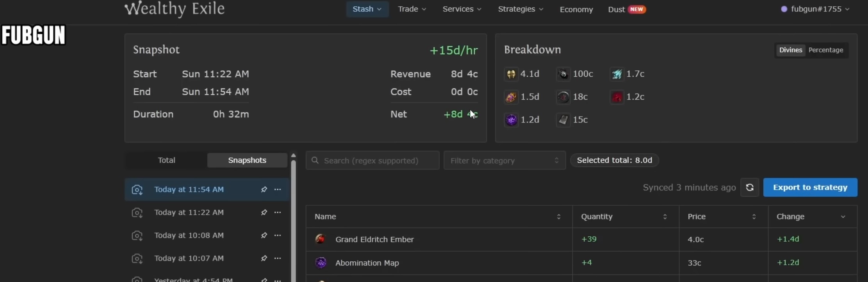Open the Dust page

(627, 9)
